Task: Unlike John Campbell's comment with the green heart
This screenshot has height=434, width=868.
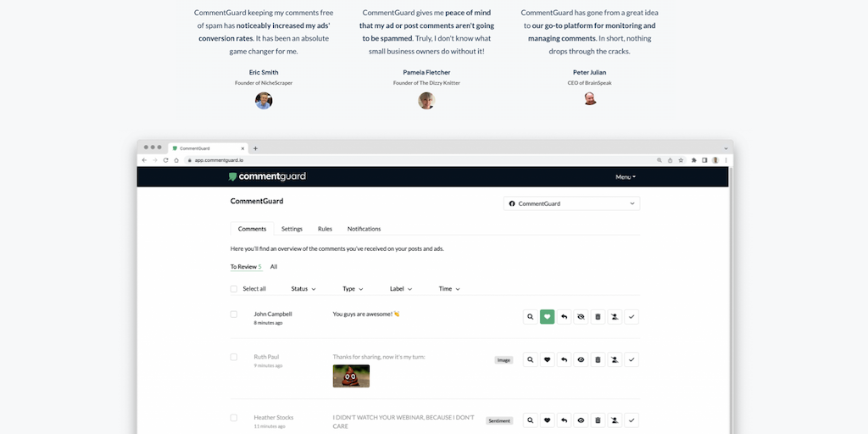Action: pyautogui.click(x=547, y=317)
